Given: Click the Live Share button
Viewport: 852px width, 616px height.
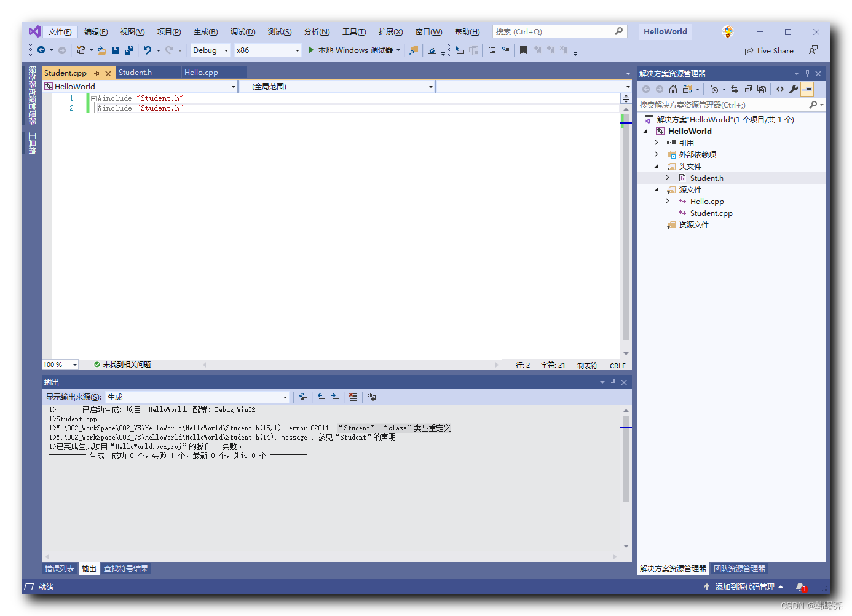Looking at the screenshot, I should 769,51.
